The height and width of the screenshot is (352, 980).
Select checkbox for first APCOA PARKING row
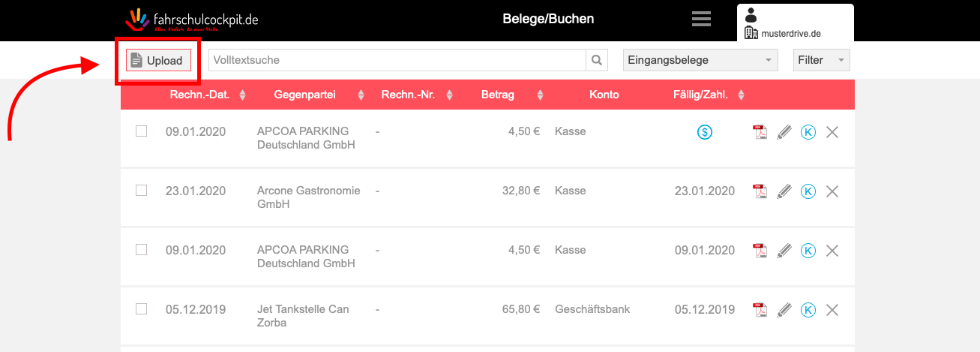click(141, 131)
